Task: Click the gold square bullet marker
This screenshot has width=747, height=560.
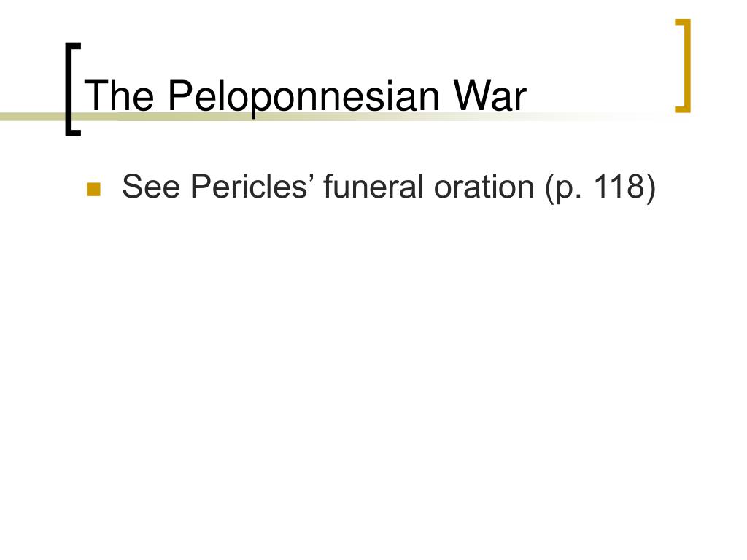Action: tap(93, 189)
